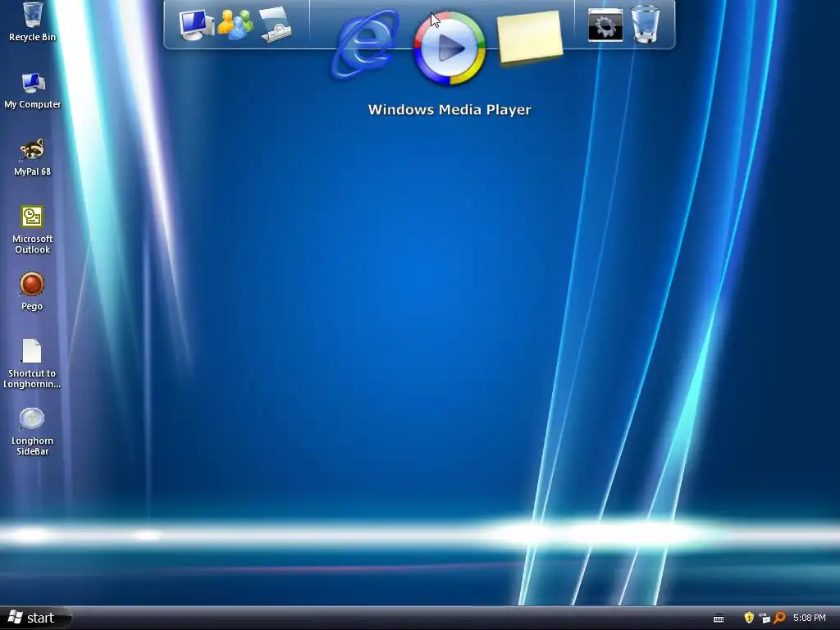
Task: Click the orange magnifier tray icon
Action: [779, 618]
